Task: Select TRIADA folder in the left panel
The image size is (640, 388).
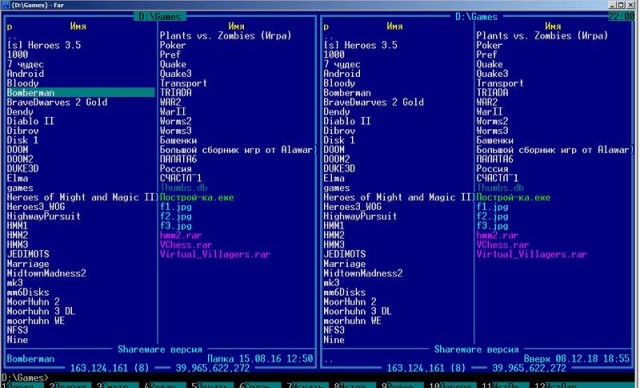Action: click(176, 93)
